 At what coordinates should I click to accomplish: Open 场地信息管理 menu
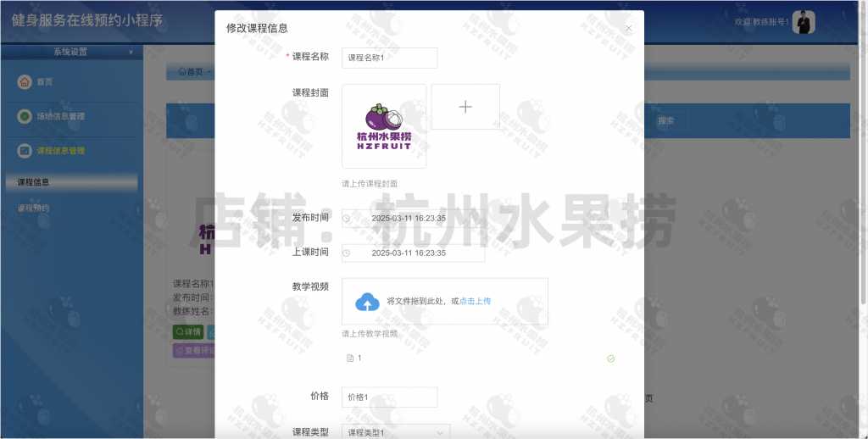(61, 116)
